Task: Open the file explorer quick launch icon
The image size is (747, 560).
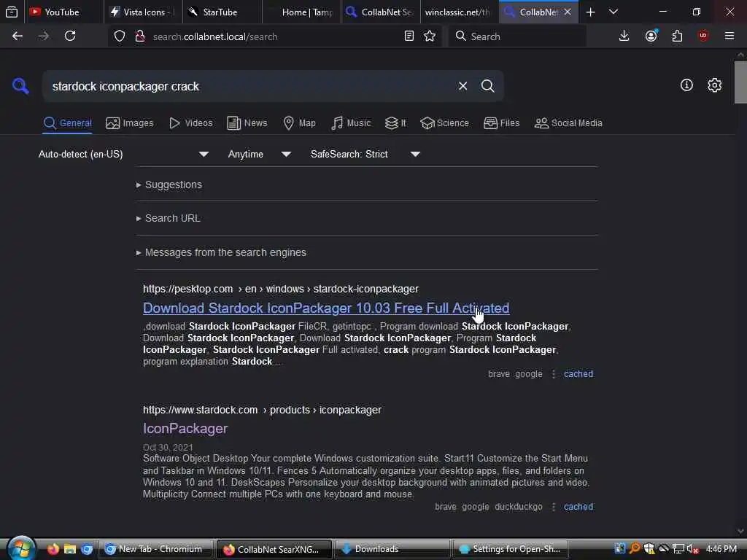Action: pyautogui.click(x=70, y=549)
